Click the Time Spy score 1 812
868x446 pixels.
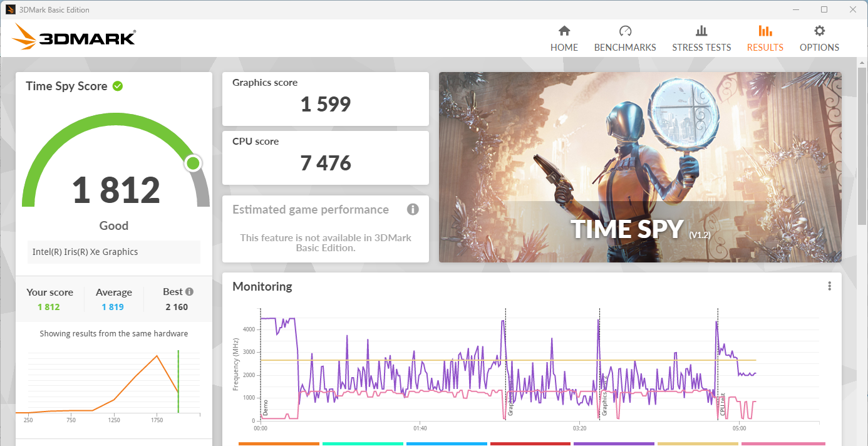(116, 190)
